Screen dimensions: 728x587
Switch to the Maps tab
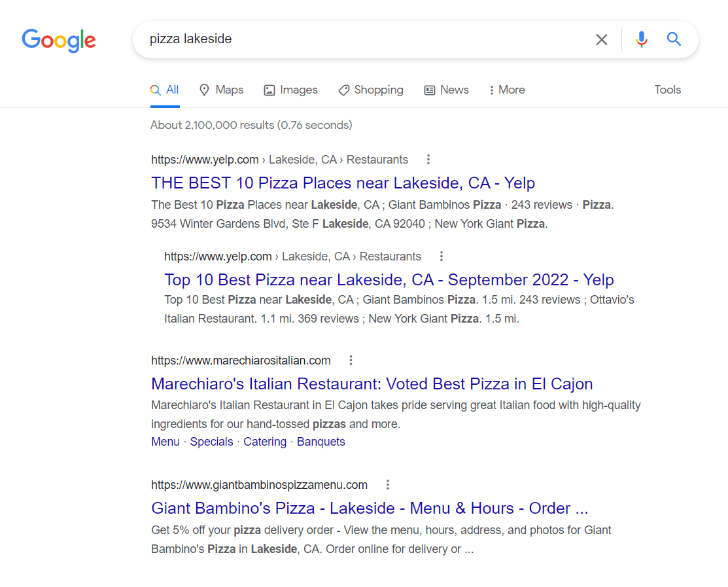point(221,90)
